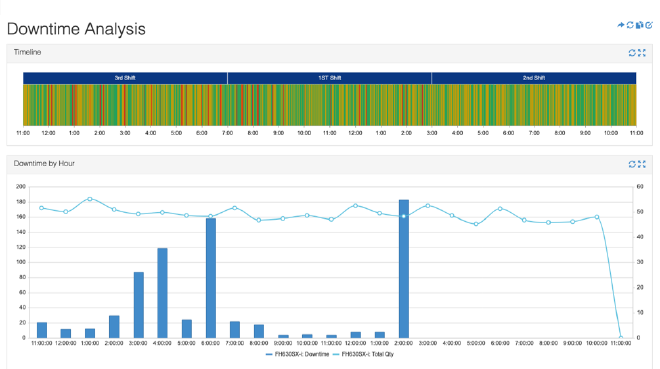
Task: Select the 2nd Shift header in the timeline
Action: coord(534,78)
